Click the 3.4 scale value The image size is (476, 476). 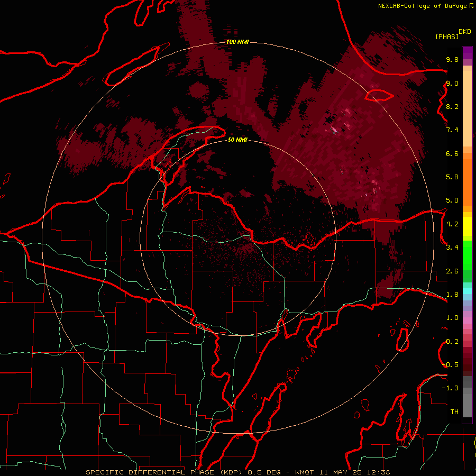(452, 248)
